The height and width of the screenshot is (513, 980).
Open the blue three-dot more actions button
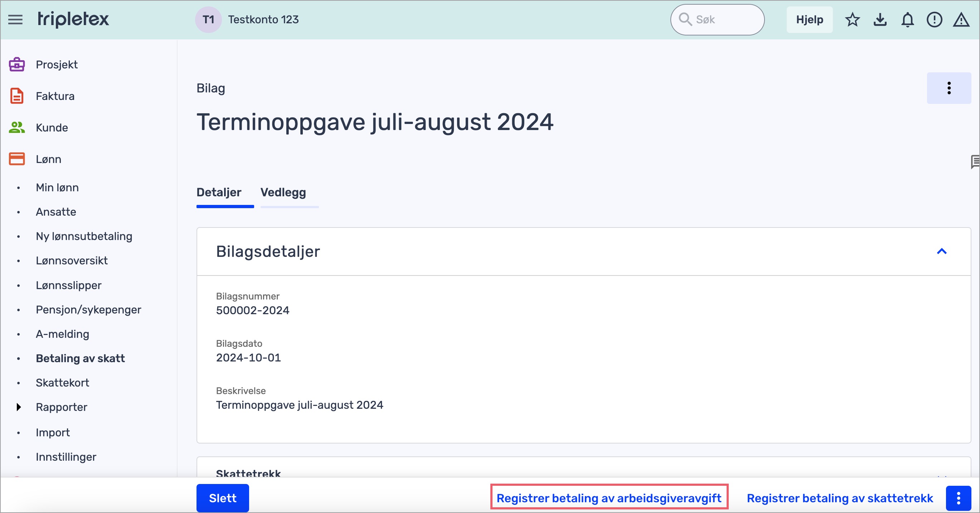(958, 498)
